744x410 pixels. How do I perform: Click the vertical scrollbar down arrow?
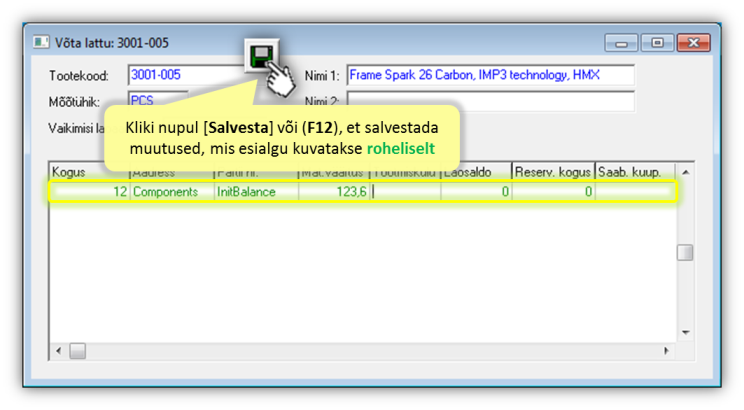pos(685,332)
